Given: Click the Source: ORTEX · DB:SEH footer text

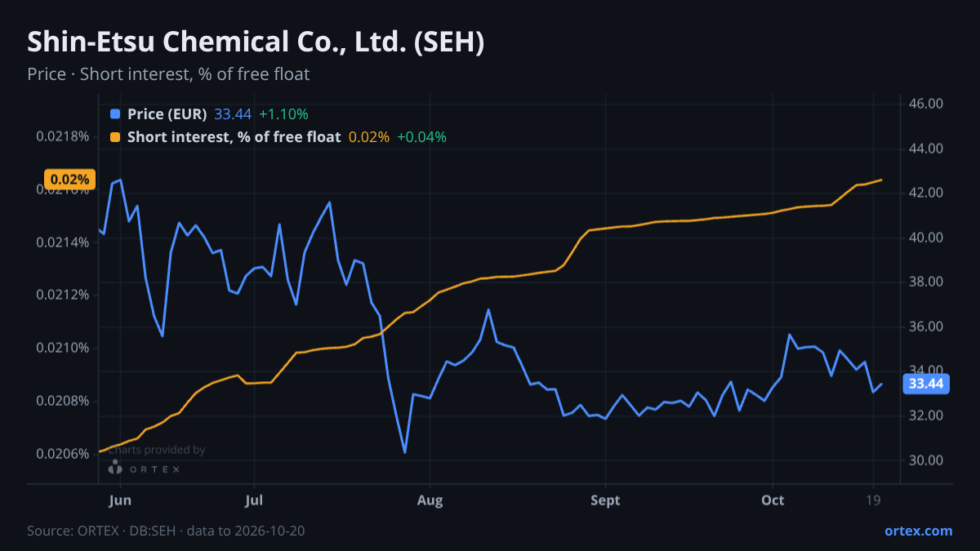Looking at the screenshot, I should click(166, 531).
